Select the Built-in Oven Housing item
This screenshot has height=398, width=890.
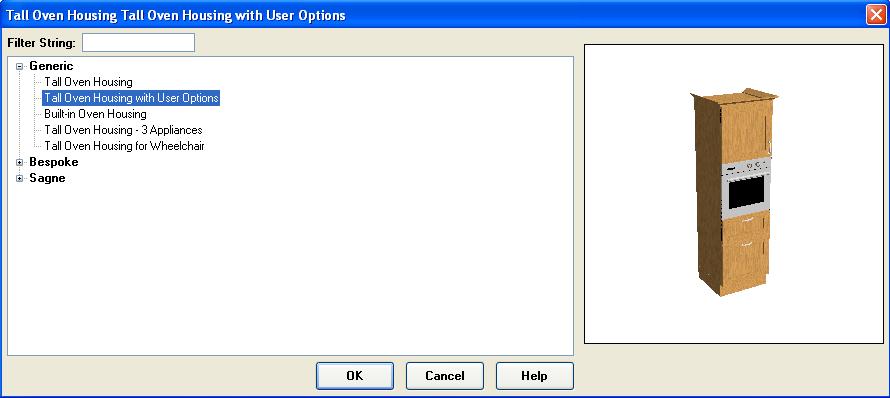click(95, 114)
